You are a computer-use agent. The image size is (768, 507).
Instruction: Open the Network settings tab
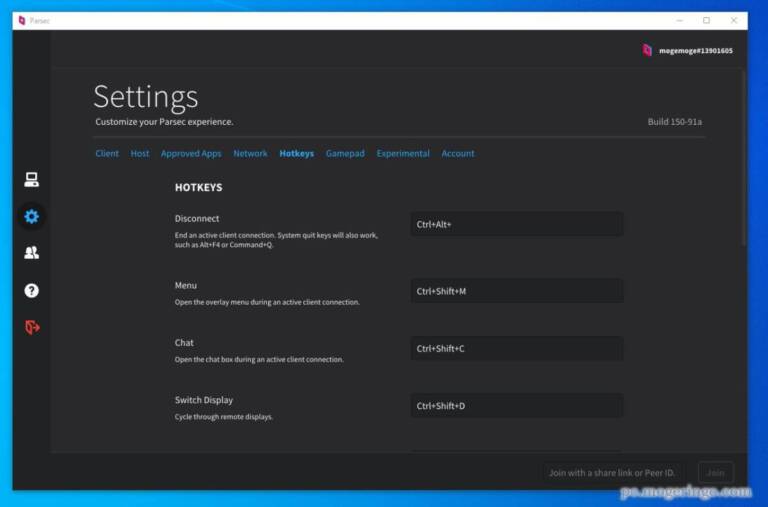[x=250, y=154]
